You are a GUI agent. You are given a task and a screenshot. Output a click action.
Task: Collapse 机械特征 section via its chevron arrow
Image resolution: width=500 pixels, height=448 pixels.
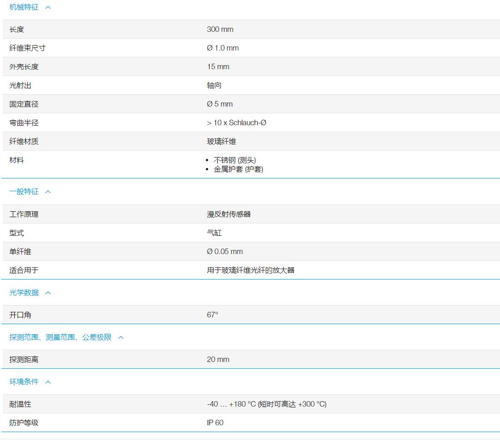coord(48,7)
